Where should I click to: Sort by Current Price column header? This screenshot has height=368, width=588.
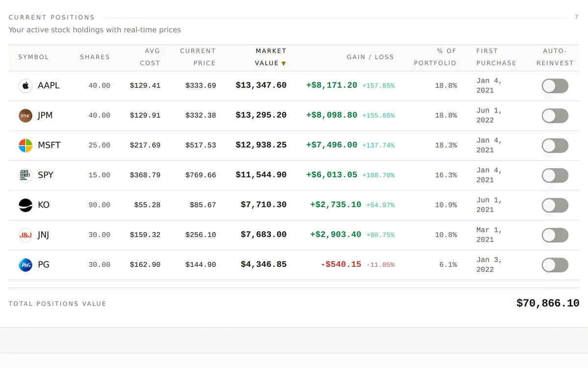tap(198, 57)
